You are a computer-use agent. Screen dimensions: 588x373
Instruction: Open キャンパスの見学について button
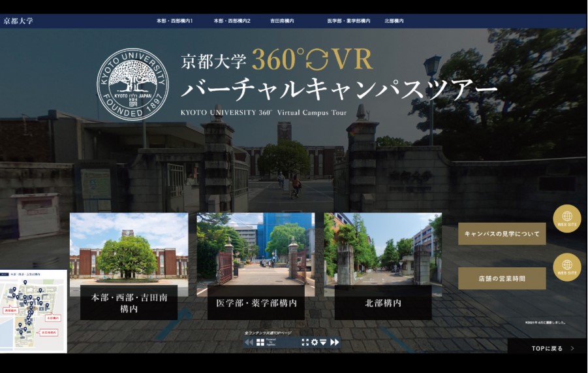(502, 234)
